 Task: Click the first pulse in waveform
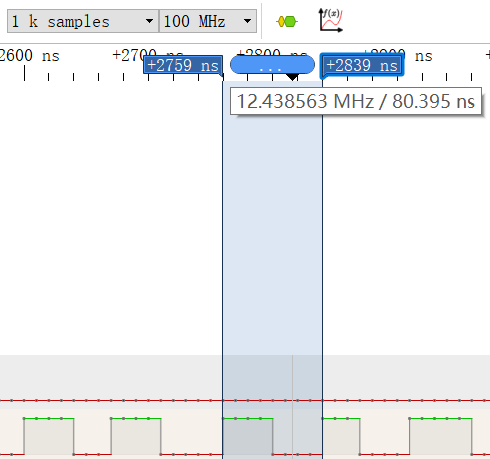tap(49, 436)
